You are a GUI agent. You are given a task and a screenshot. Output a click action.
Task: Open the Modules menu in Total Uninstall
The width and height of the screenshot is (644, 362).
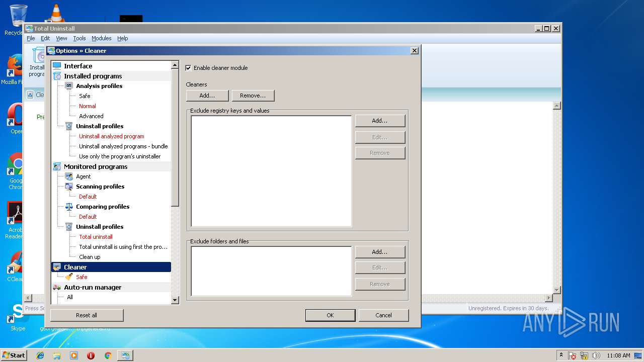101,38
